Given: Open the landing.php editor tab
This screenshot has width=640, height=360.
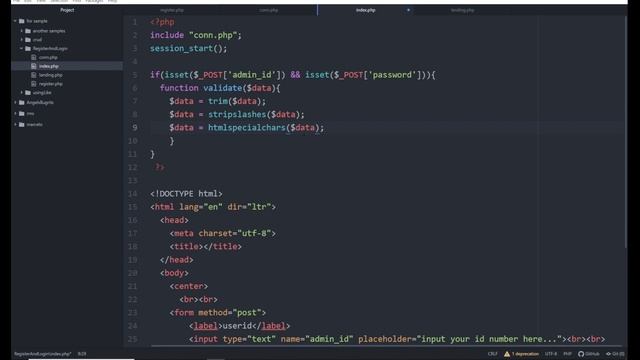Looking at the screenshot, I should tap(462, 10).
